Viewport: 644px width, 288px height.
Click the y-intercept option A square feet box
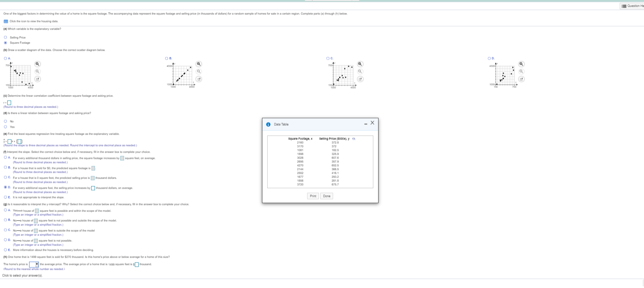[37, 211]
